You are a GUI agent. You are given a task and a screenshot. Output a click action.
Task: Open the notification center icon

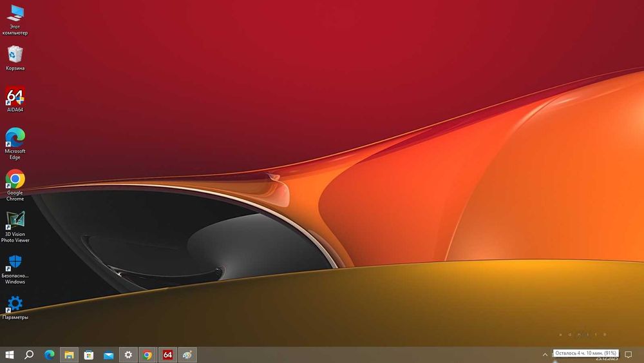click(629, 355)
